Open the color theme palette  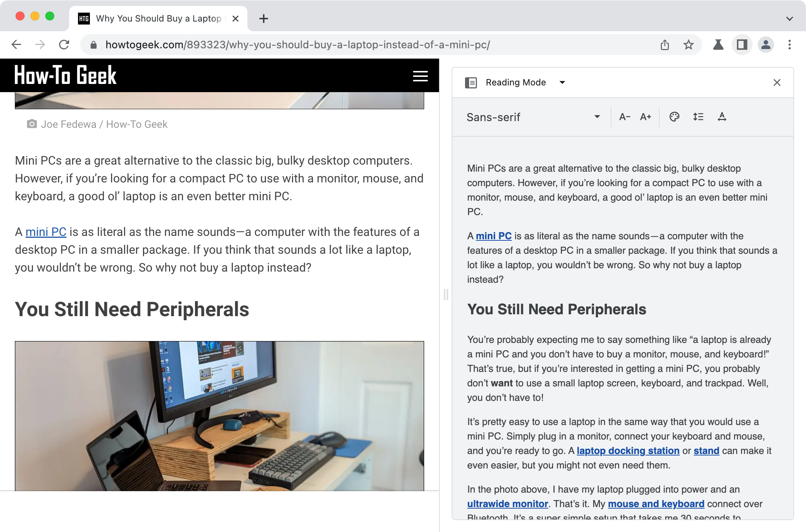point(675,117)
